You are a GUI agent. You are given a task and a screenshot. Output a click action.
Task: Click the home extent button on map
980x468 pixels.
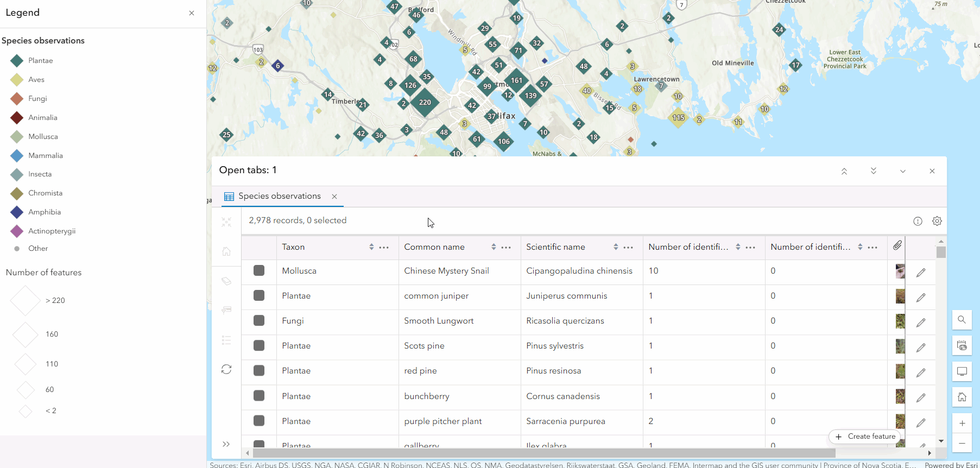pyautogui.click(x=962, y=397)
